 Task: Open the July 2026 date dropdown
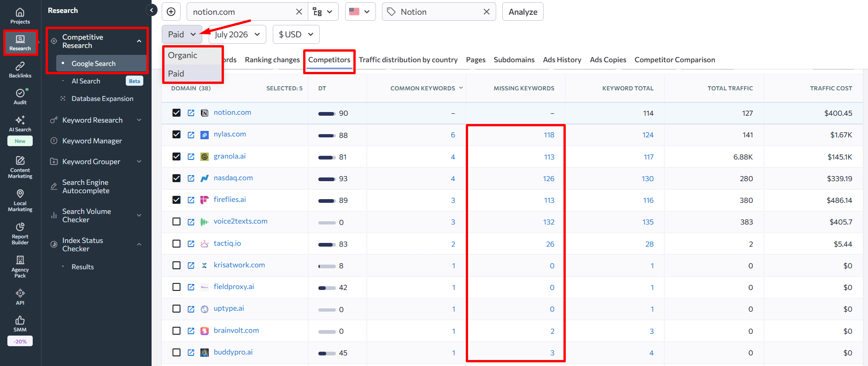238,34
